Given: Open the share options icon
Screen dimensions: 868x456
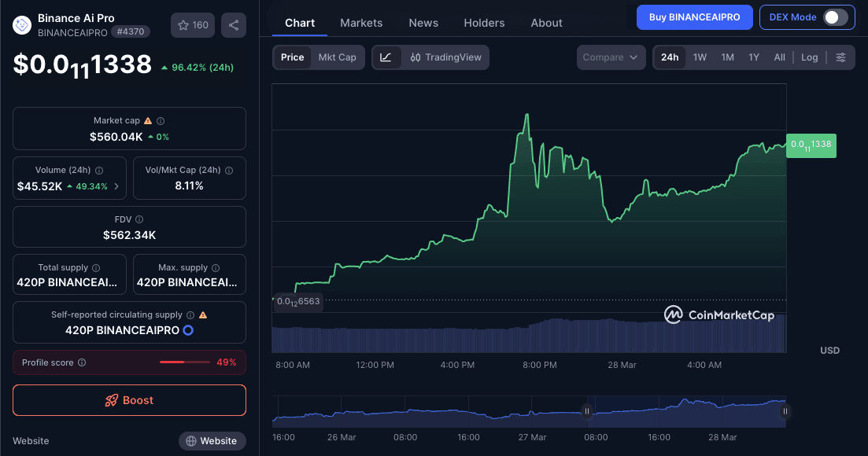Looking at the screenshot, I should (x=233, y=24).
